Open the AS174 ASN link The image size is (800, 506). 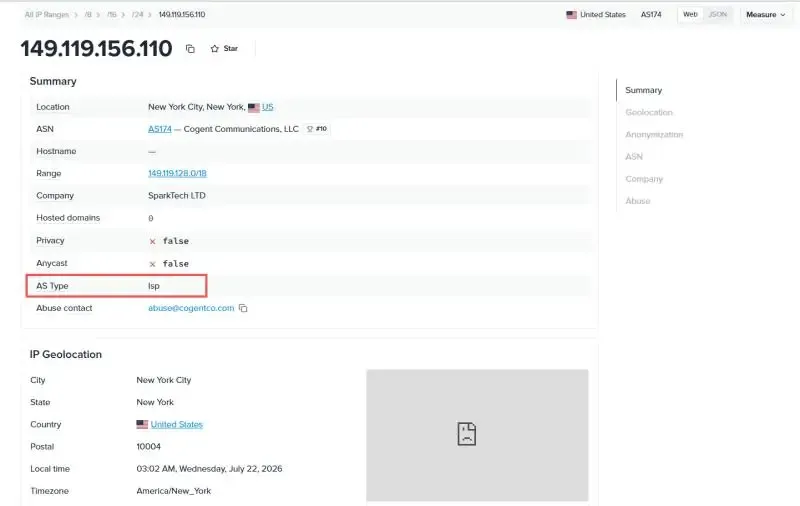pos(160,129)
